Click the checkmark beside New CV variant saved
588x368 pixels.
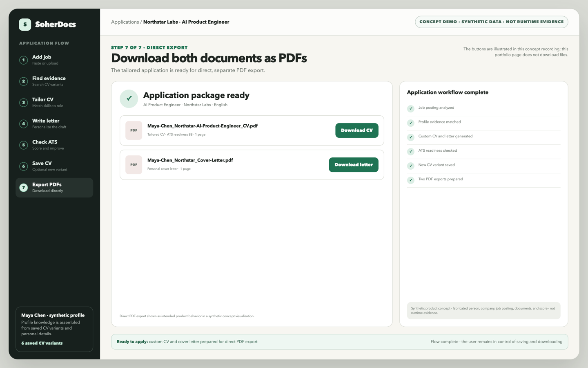(x=411, y=166)
